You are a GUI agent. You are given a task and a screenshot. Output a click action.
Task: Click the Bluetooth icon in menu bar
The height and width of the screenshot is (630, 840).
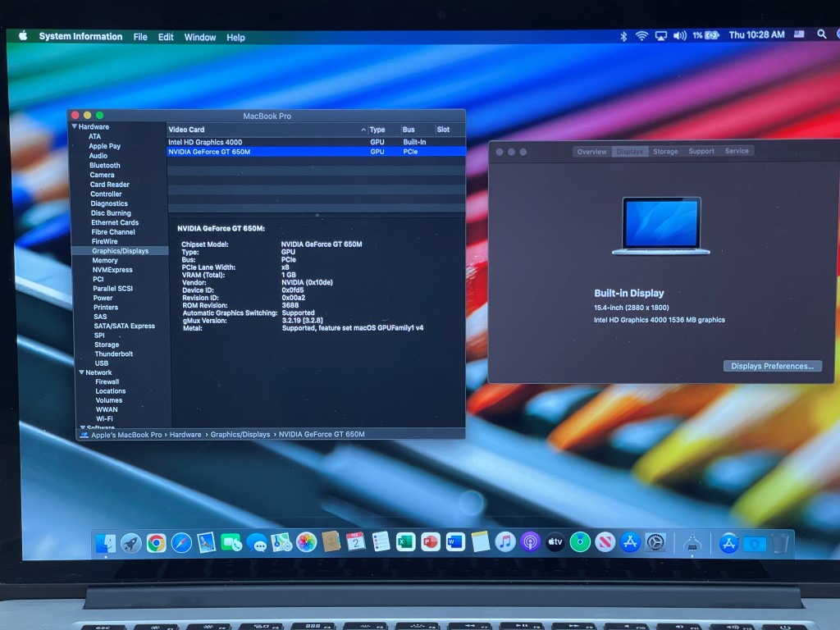623,36
